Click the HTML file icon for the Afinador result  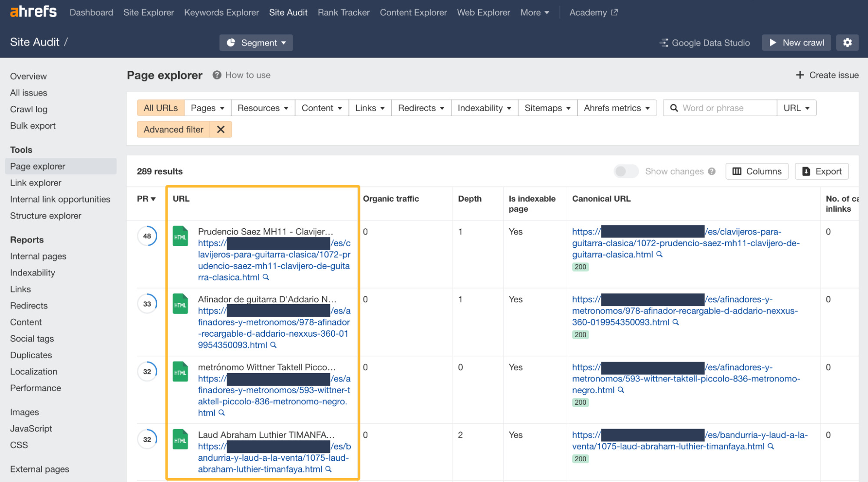point(180,304)
